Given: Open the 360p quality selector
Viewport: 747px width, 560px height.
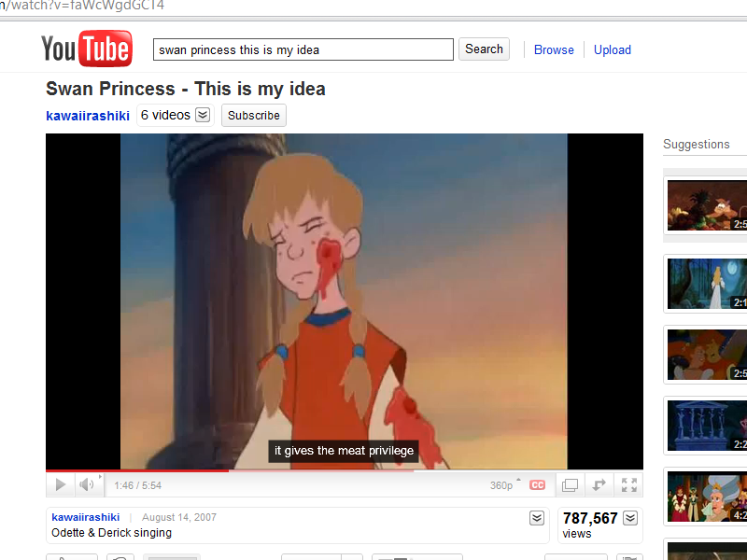Looking at the screenshot, I should (505, 484).
